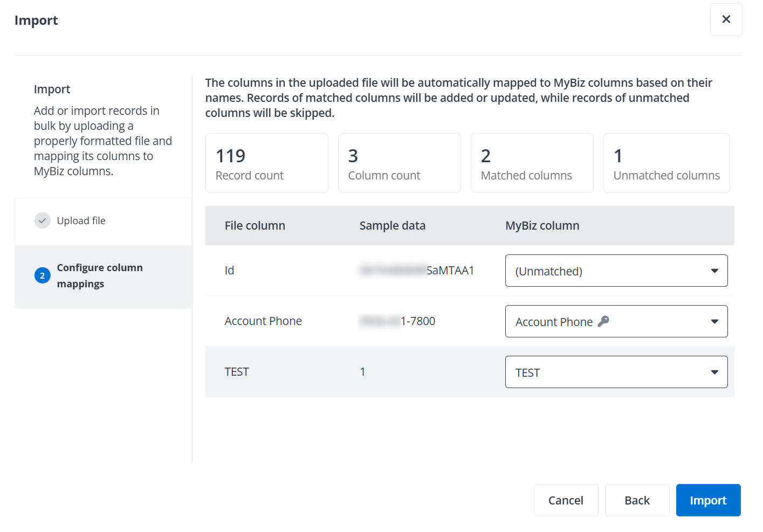Click the key icon beside Account Phone mapping
This screenshot has height=532, width=763.
click(604, 321)
